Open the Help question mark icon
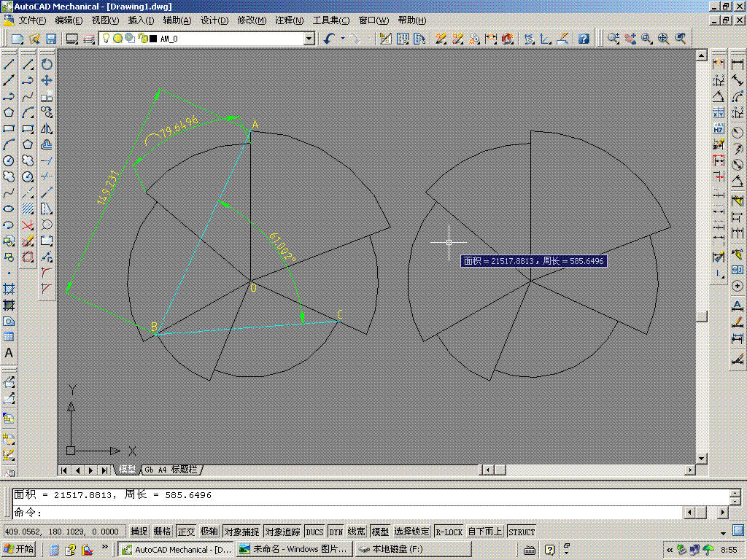 pyautogui.click(x=584, y=39)
